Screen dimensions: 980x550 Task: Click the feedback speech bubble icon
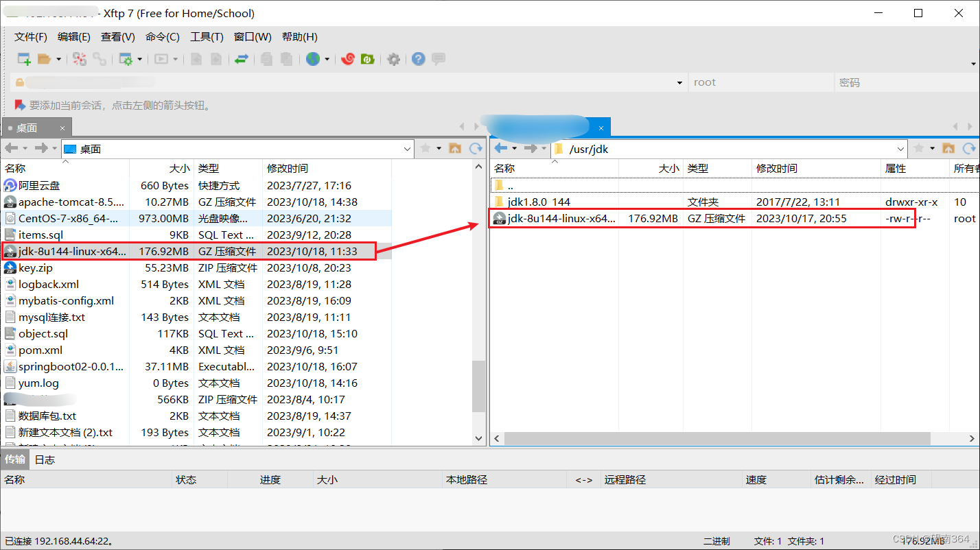point(438,59)
